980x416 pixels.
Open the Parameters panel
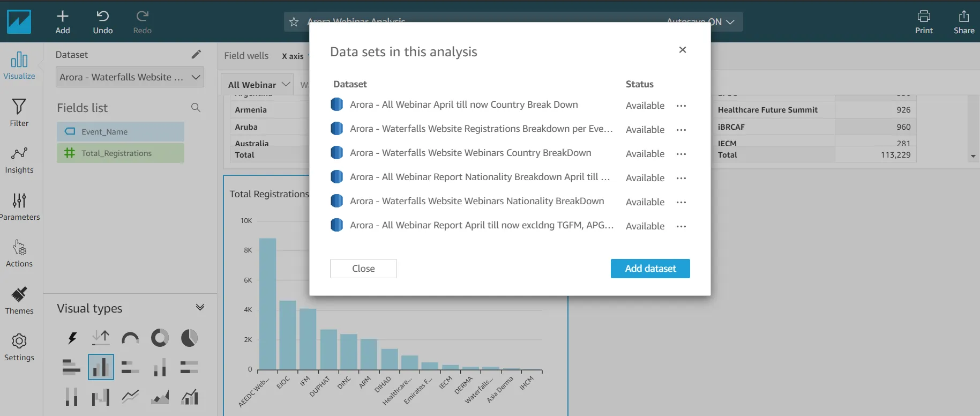(19, 207)
